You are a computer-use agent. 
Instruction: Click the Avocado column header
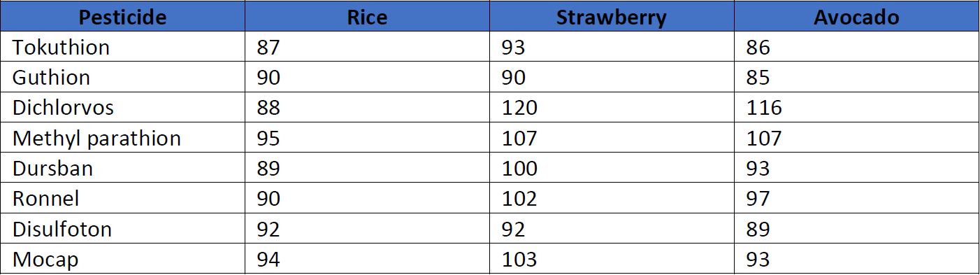point(856,17)
